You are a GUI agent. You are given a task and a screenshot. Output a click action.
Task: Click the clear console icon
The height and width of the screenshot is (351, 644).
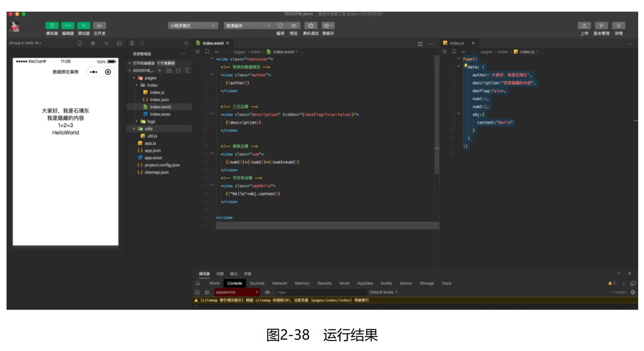(x=207, y=292)
